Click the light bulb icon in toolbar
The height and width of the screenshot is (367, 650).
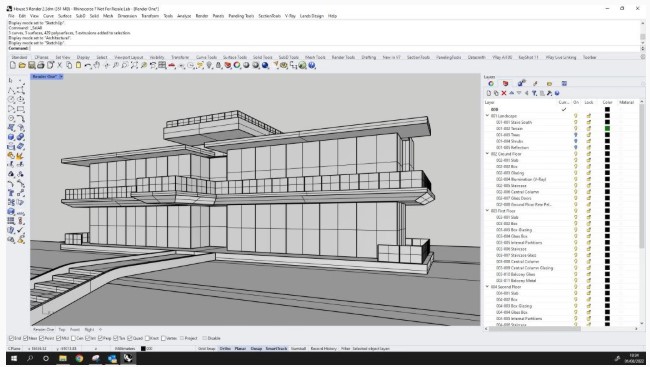pos(209,65)
